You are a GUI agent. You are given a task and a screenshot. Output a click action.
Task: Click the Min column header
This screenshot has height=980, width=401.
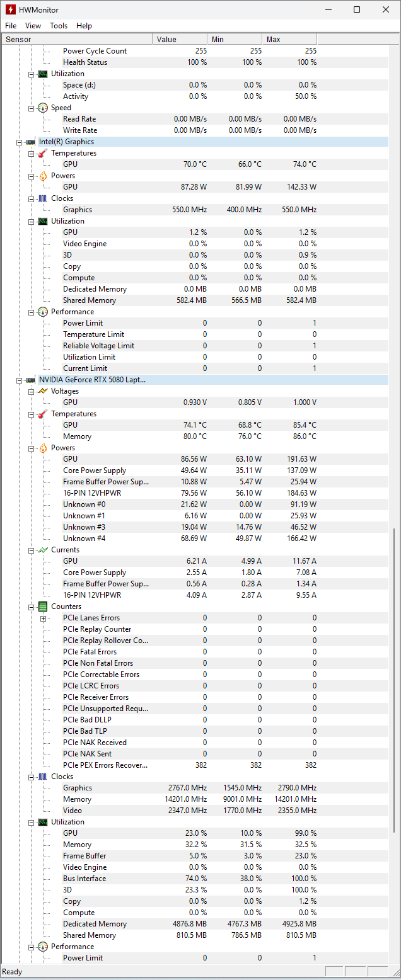click(x=235, y=39)
